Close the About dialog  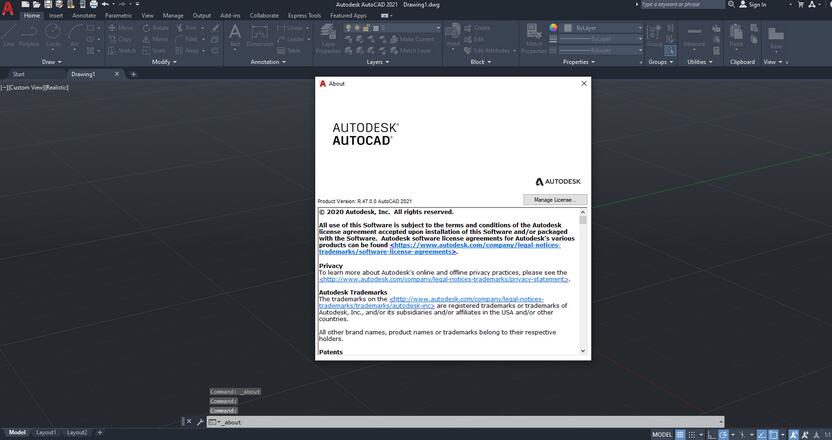(x=584, y=83)
